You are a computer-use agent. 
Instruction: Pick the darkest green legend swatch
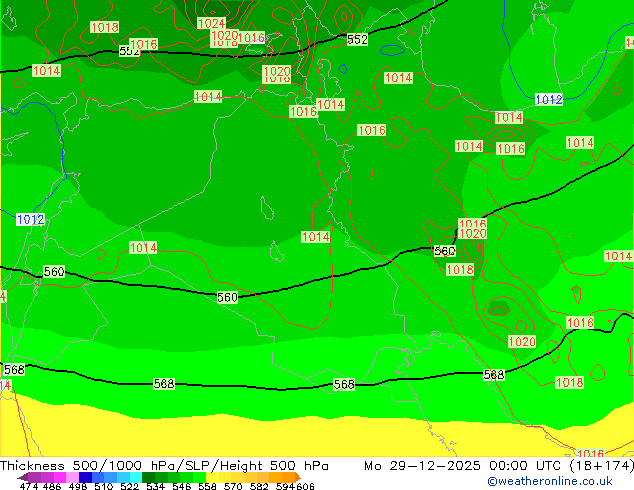pos(148,477)
